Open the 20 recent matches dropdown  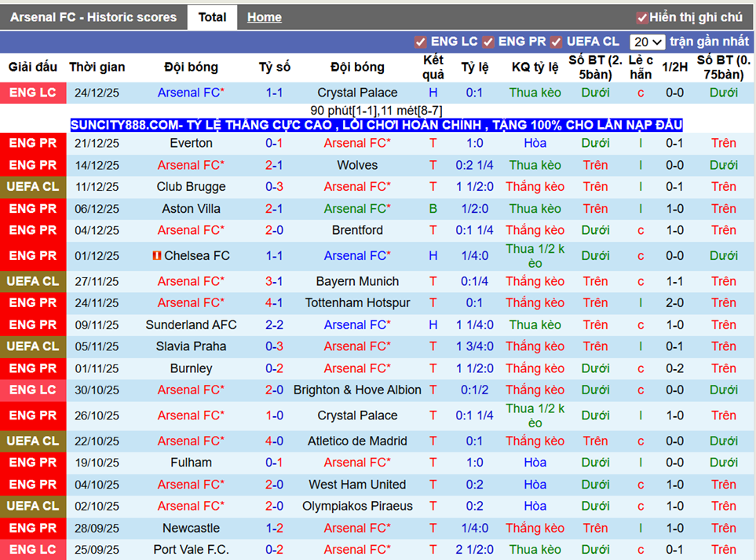(647, 42)
